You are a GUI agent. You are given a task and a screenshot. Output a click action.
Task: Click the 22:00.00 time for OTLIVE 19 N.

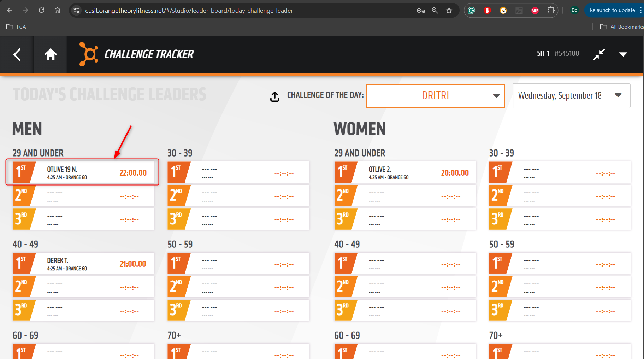tap(133, 173)
